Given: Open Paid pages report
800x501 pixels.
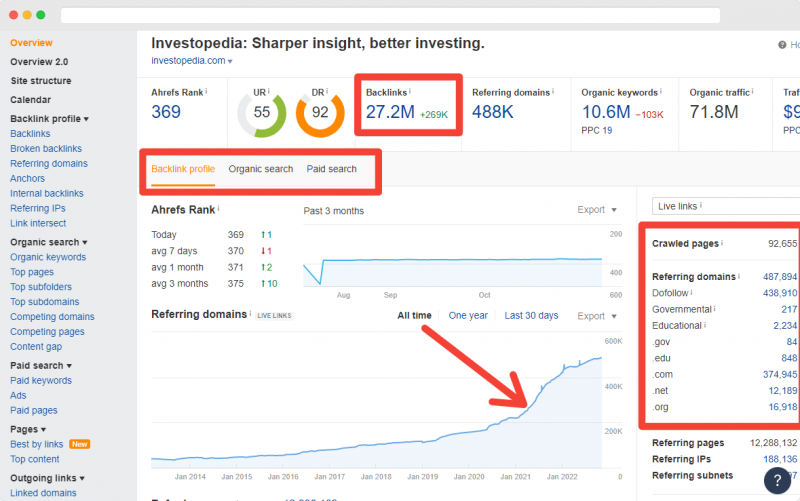Looking at the screenshot, I should pyautogui.click(x=34, y=410).
